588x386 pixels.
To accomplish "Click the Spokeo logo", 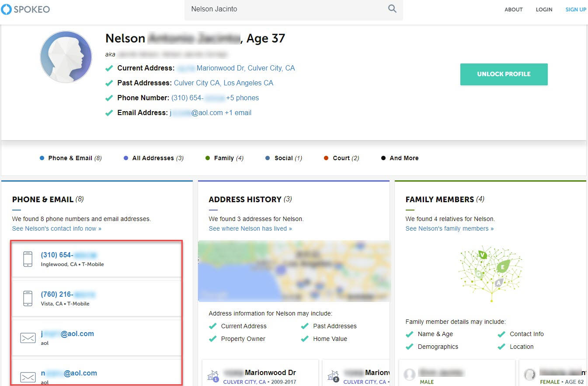I will tap(25, 9).
